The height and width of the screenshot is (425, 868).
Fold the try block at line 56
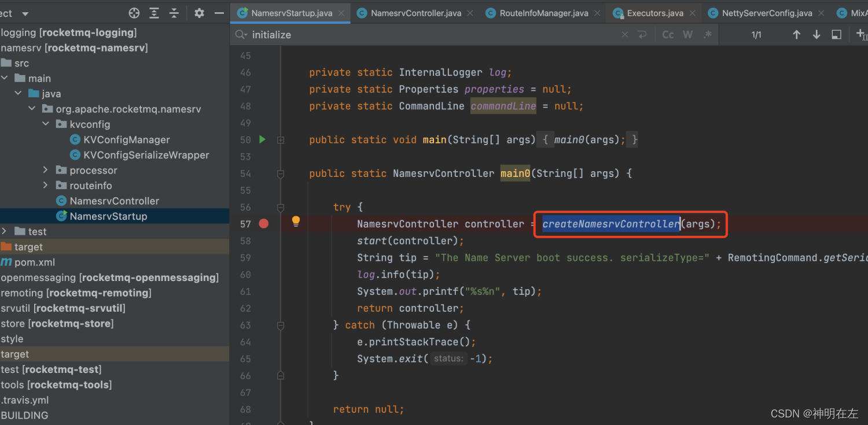pyautogui.click(x=281, y=207)
